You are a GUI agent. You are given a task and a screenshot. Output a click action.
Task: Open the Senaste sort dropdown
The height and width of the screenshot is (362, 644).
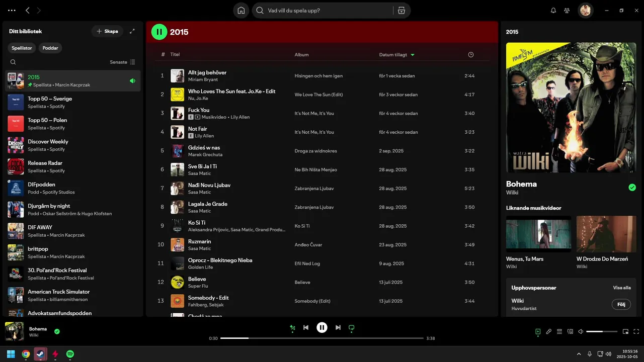click(123, 62)
